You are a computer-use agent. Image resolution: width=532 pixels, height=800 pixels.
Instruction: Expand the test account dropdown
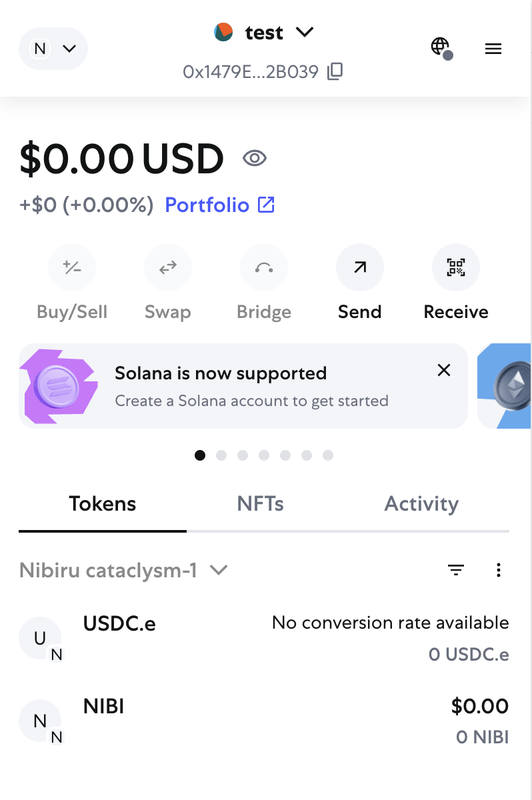pyautogui.click(x=264, y=32)
